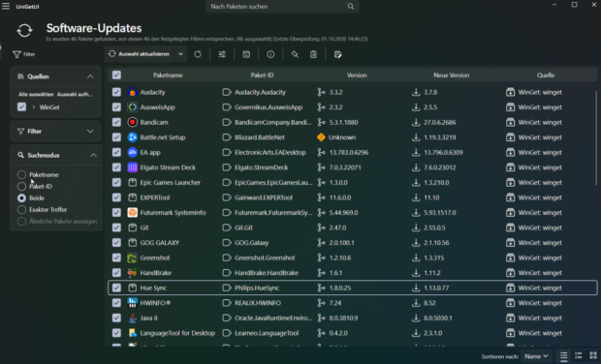The width and height of the screenshot is (601, 364).
Task: Click the Java 8 icon
Action: pos(132,318)
